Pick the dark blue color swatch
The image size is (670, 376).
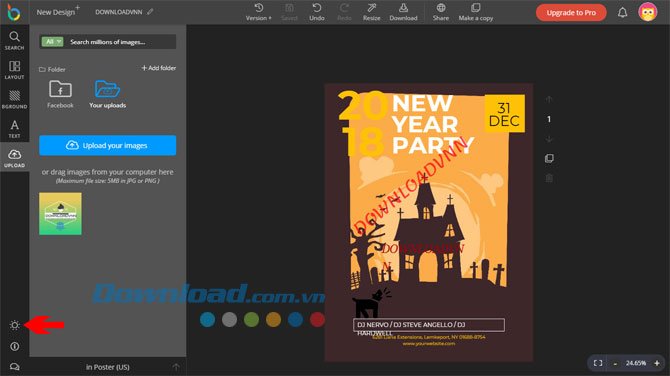(295, 319)
